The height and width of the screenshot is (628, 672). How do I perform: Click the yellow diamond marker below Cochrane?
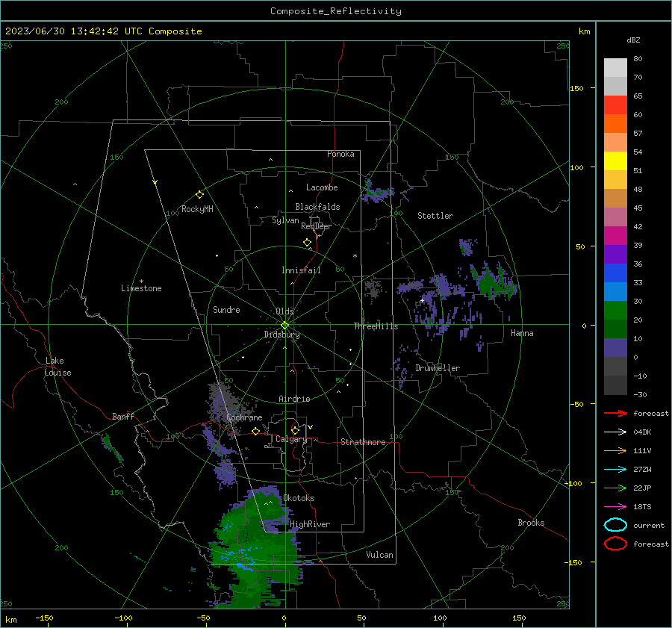255,431
